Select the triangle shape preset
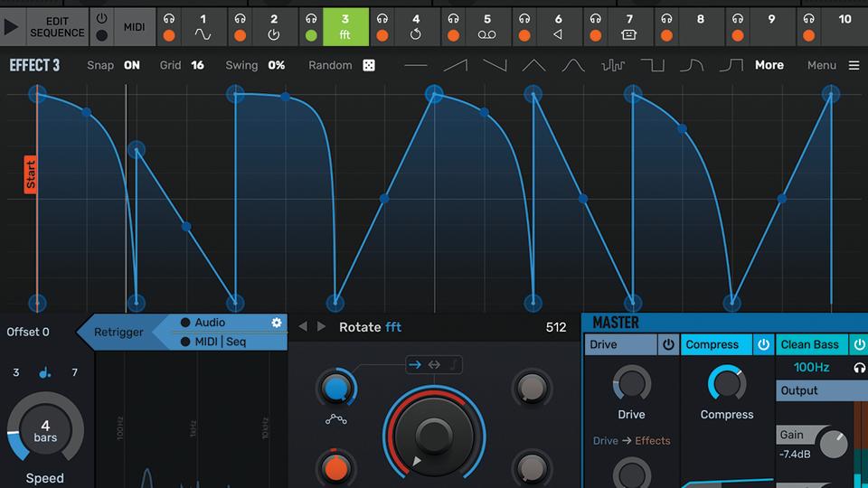Screen dimensions: 868x488 pos(533,66)
